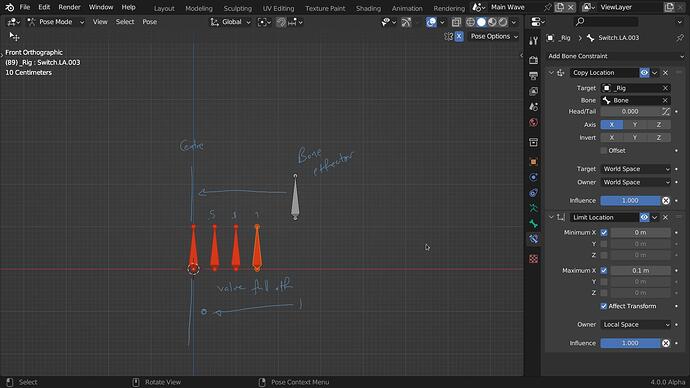This screenshot has height=388, width=690.
Task: Uncheck Affect Transform checkbox
Action: tap(604, 306)
